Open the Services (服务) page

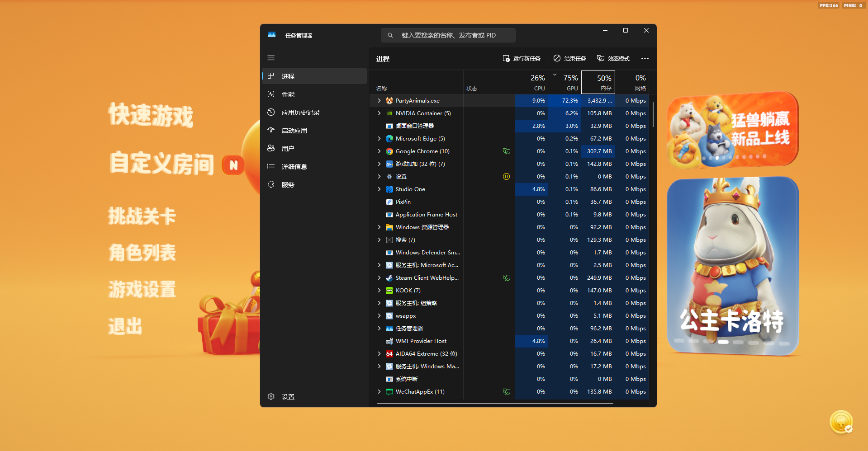[x=288, y=185]
